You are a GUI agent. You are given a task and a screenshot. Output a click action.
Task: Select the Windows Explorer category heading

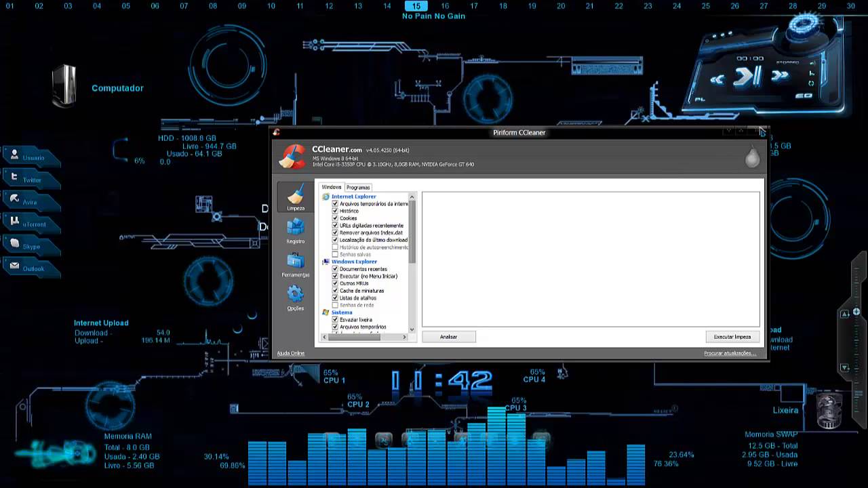(x=354, y=262)
